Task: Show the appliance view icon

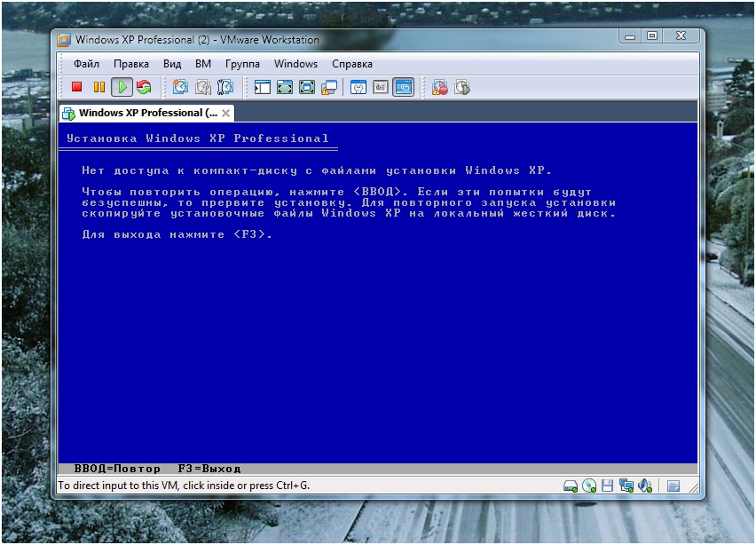Action: 381,87
